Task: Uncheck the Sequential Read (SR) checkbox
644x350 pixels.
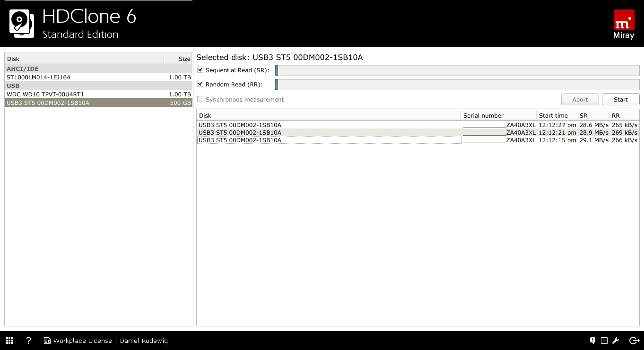Action: [200, 70]
